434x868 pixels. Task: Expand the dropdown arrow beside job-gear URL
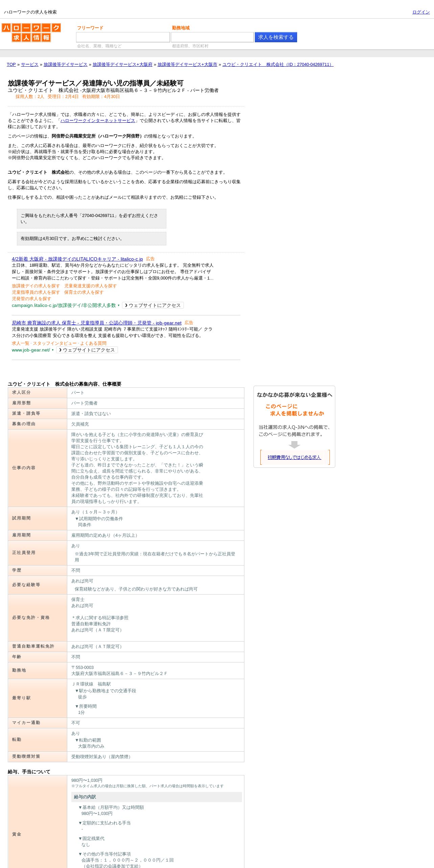tap(53, 350)
